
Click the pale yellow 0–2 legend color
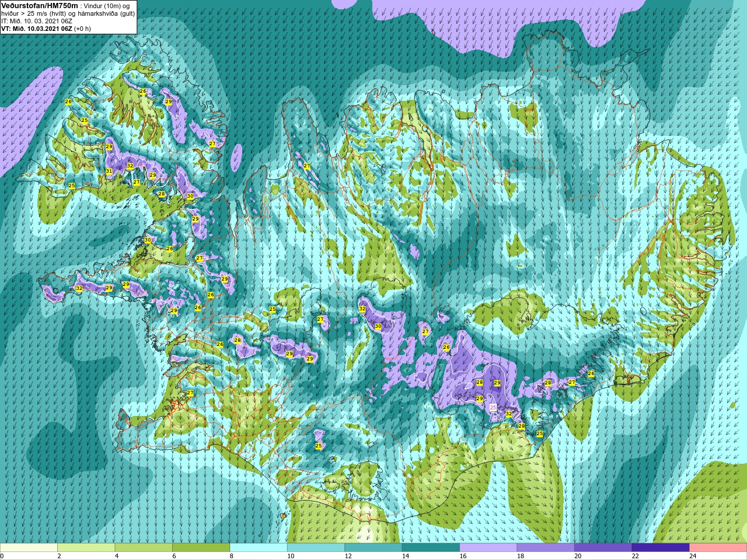click(29, 548)
